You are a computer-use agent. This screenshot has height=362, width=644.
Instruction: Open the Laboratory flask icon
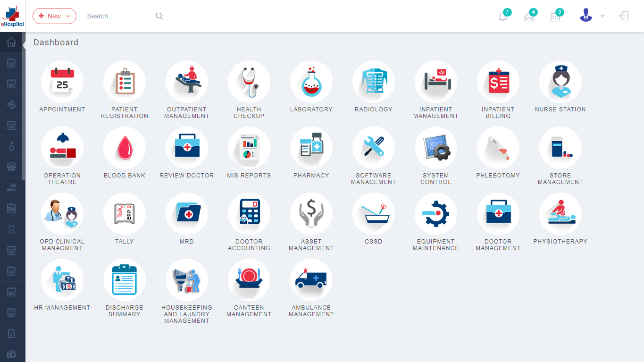[x=311, y=82]
